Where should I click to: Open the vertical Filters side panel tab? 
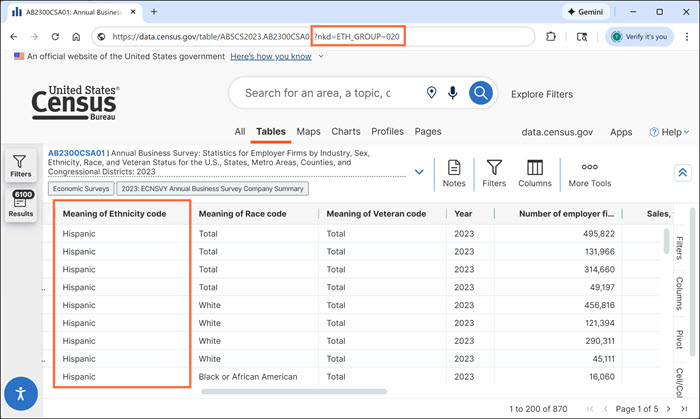679,248
